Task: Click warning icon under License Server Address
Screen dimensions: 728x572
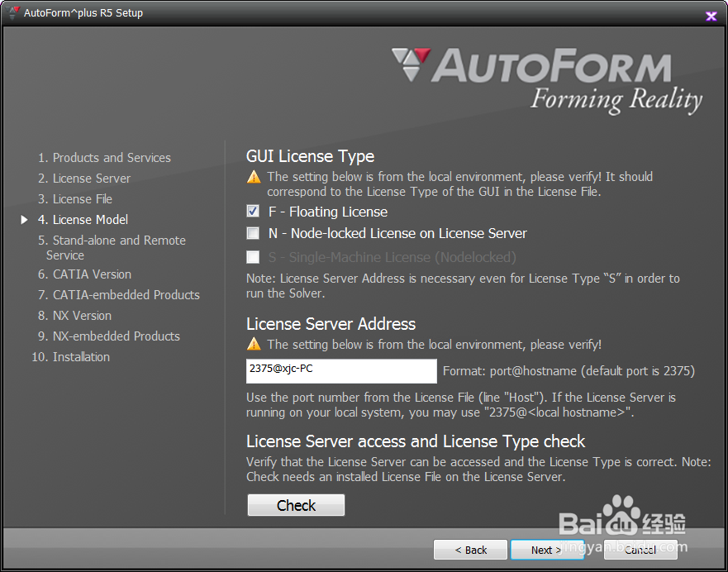Action: tap(254, 345)
